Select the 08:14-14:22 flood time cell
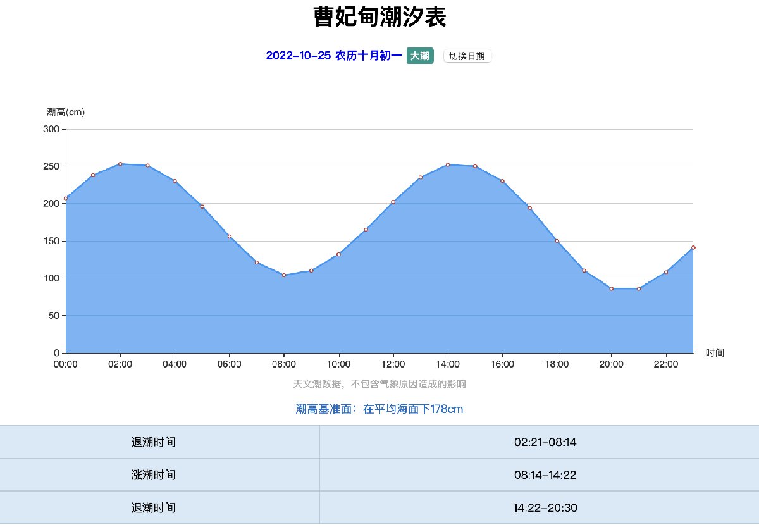Screen dimensions: 759x532 pos(545,475)
